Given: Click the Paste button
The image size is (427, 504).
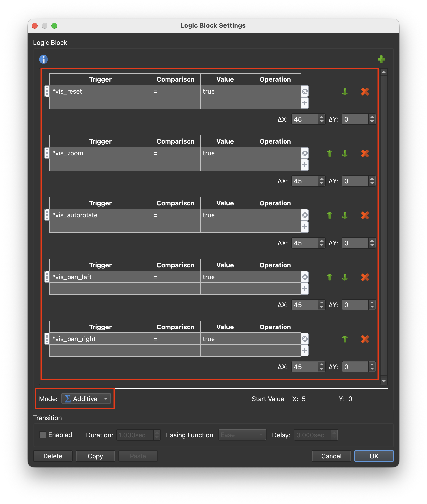Looking at the screenshot, I should [138, 456].
